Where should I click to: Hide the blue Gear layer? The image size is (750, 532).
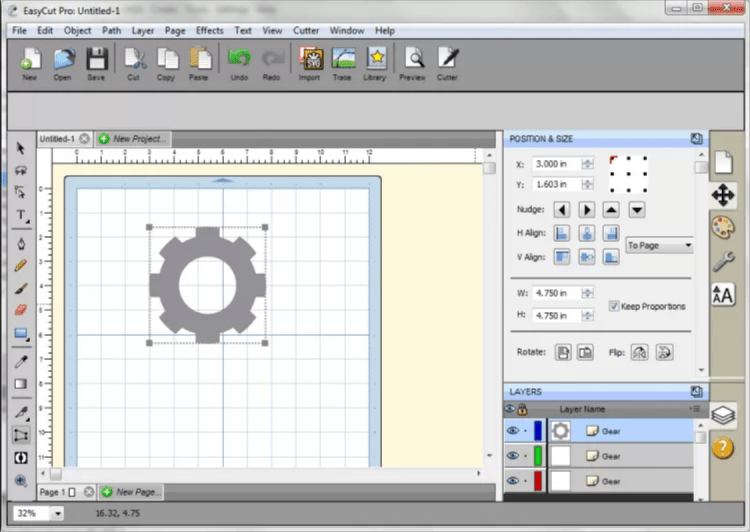[511, 431]
